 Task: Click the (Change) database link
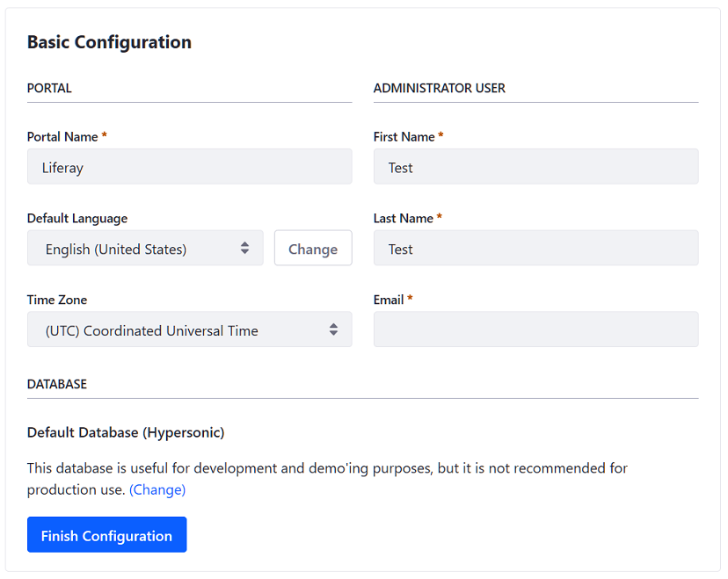pos(157,490)
